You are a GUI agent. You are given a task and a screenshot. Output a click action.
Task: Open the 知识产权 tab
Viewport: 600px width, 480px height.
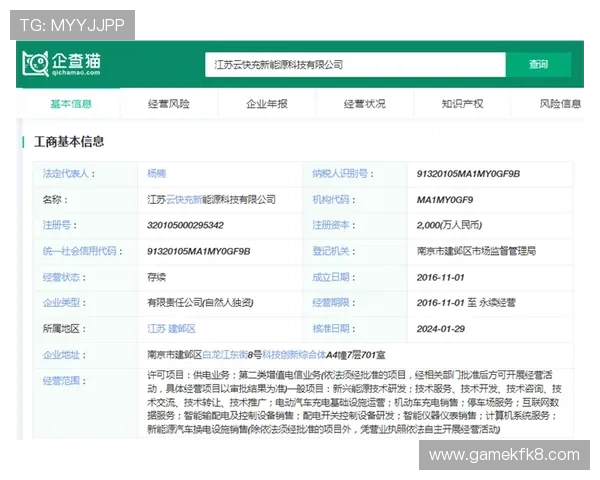click(x=462, y=104)
